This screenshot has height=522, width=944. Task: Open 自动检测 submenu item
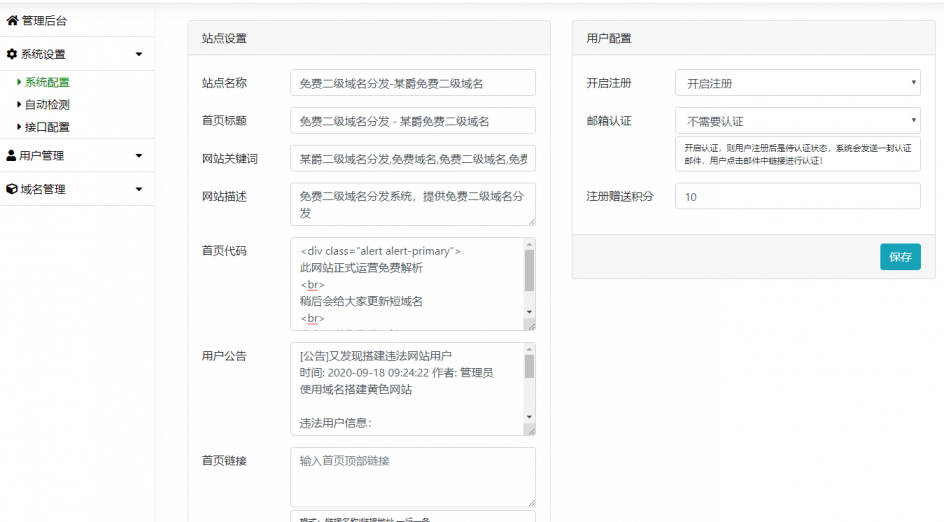[47, 105]
